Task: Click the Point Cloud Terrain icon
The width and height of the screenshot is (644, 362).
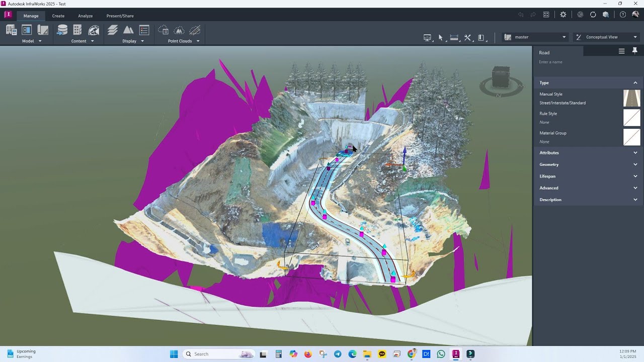Action: coord(179,30)
